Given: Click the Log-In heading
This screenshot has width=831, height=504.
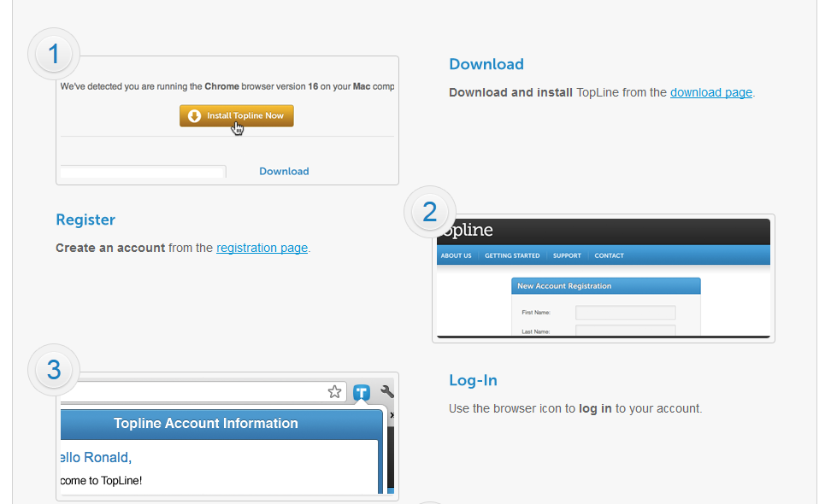Looking at the screenshot, I should (473, 380).
